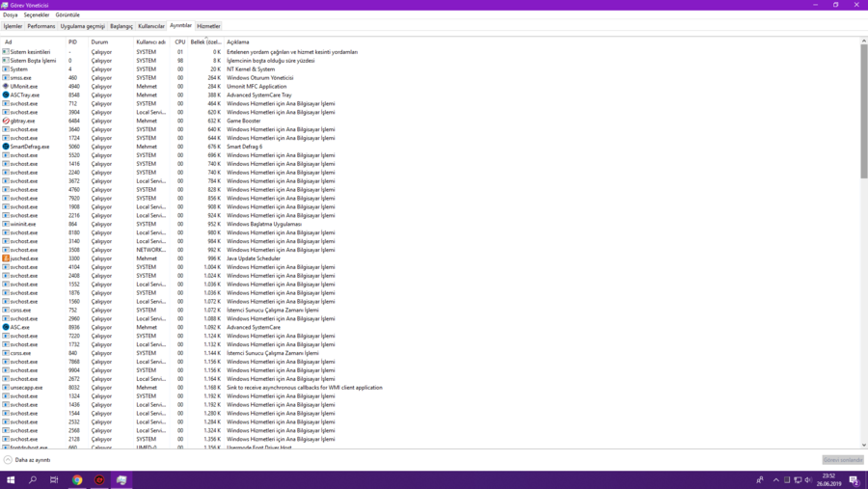Switch to the Kullanıcılar tab

pyautogui.click(x=151, y=26)
